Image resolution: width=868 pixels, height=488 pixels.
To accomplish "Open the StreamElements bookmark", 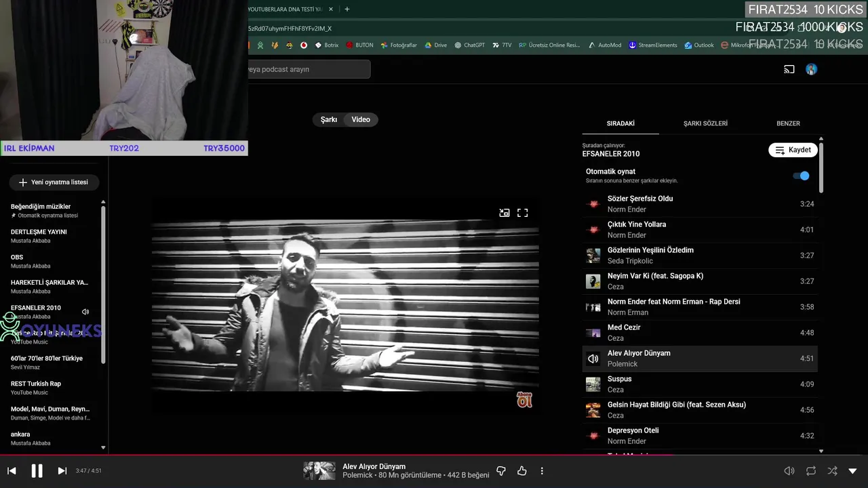I will [652, 45].
